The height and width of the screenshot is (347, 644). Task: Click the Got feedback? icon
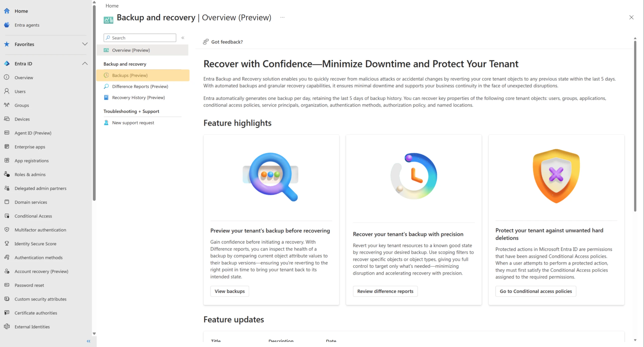pos(206,42)
